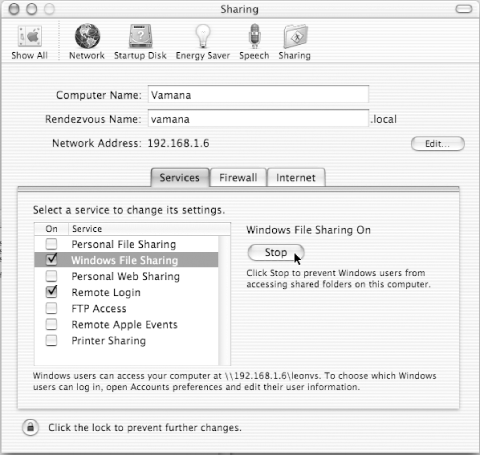Open the Startup Disk icon

(x=140, y=36)
